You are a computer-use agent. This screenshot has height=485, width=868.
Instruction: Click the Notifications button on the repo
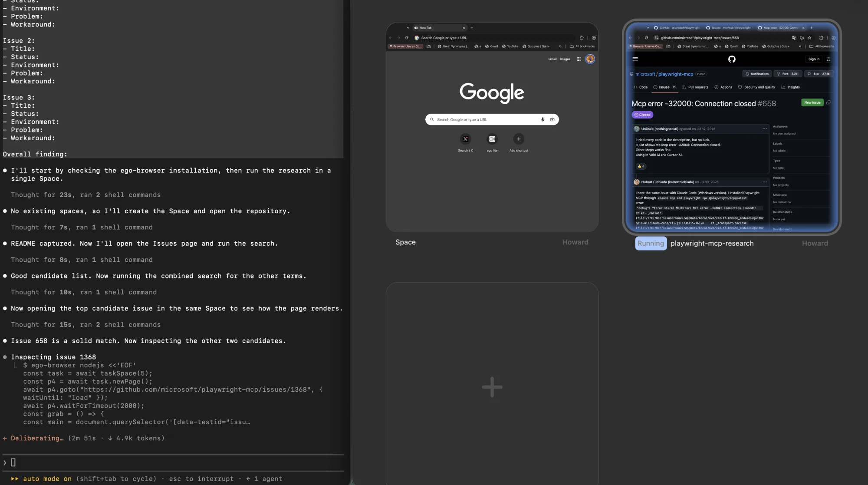757,74
